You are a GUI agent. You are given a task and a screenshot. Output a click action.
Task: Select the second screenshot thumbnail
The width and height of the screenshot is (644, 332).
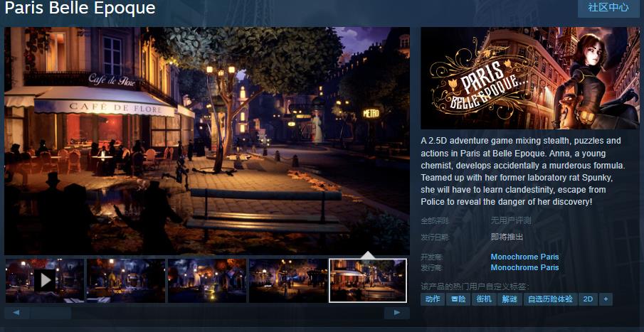tap(125, 280)
